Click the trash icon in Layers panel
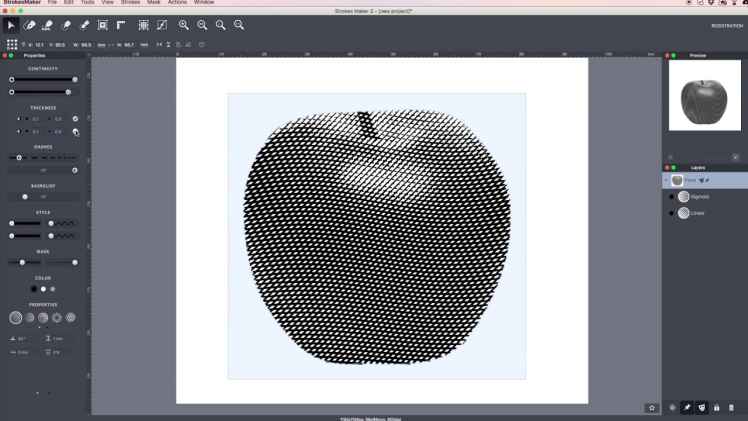The height and width of the screenshot is (421, 748). pos(731,408)
